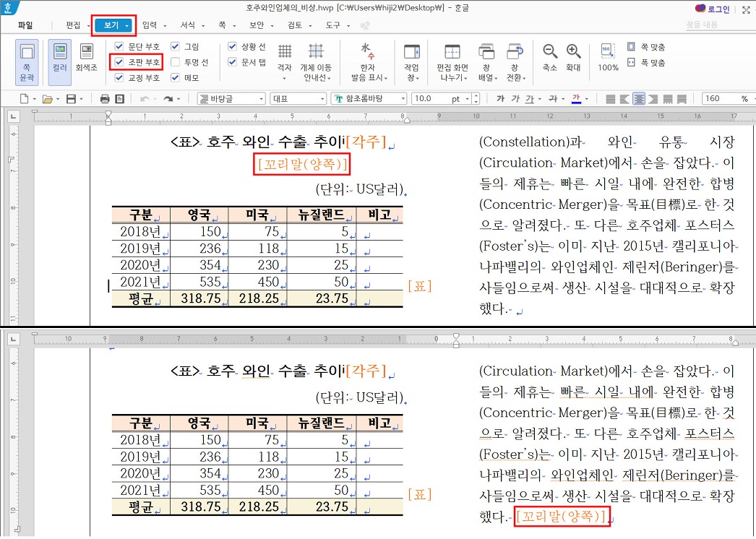The height and width of the screenshot is (539, 756).
Task: Expand the save options arrow
Action: [x=81, y=99]
